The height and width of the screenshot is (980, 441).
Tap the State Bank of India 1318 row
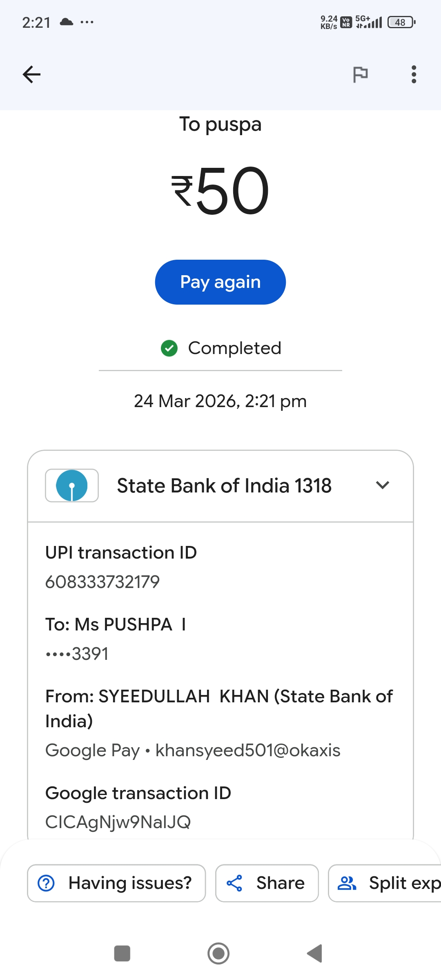[x=224, y=486]
